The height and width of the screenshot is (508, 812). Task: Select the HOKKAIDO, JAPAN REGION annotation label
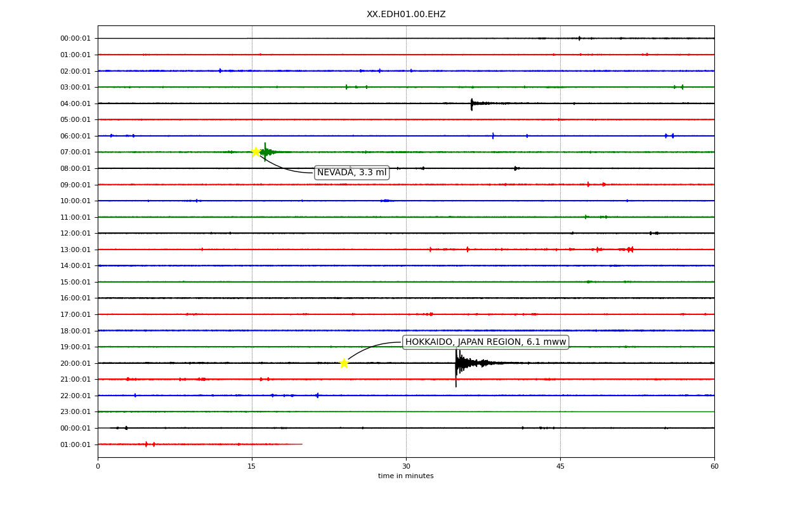pos(485,342)
